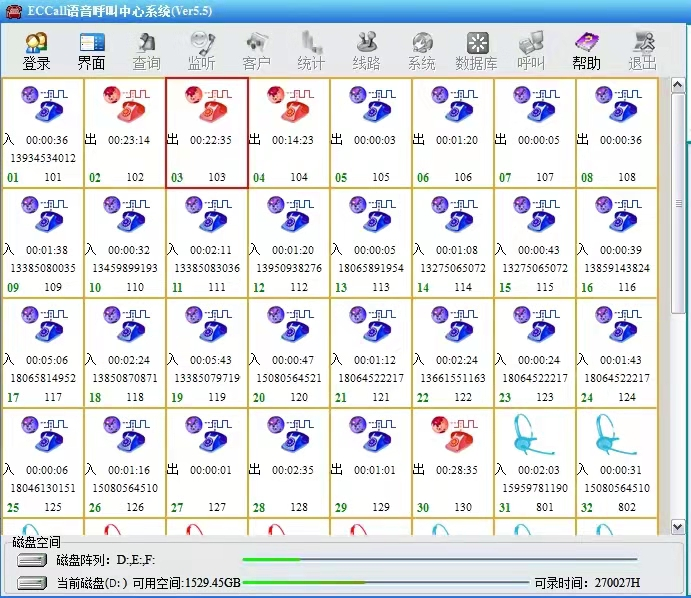The height and width of the screenshot is (598, 691).
Task: Click the 登录 login toolbar icon
Action: [x=36, y=51]
